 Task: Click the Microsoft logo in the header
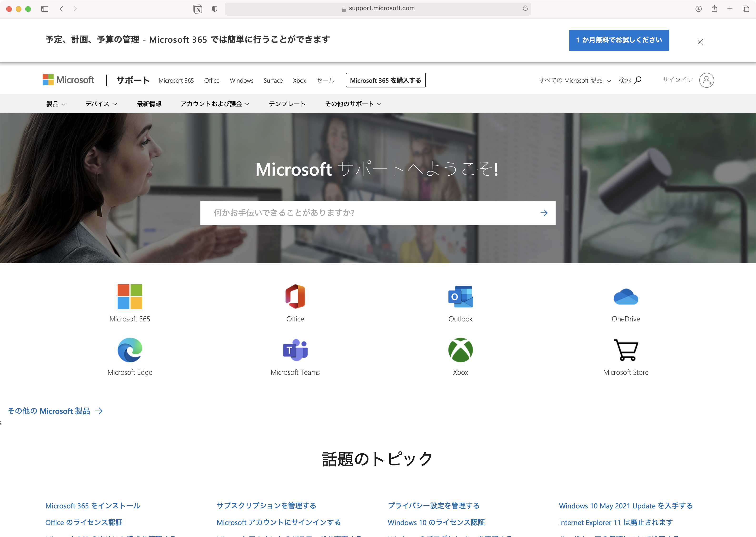[68, 80]
